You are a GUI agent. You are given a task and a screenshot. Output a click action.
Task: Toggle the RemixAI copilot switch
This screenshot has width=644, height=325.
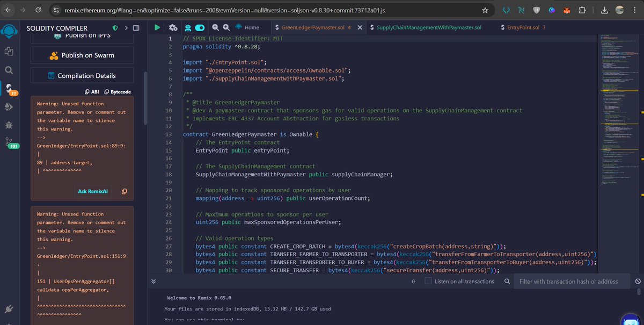pos(200,27)
